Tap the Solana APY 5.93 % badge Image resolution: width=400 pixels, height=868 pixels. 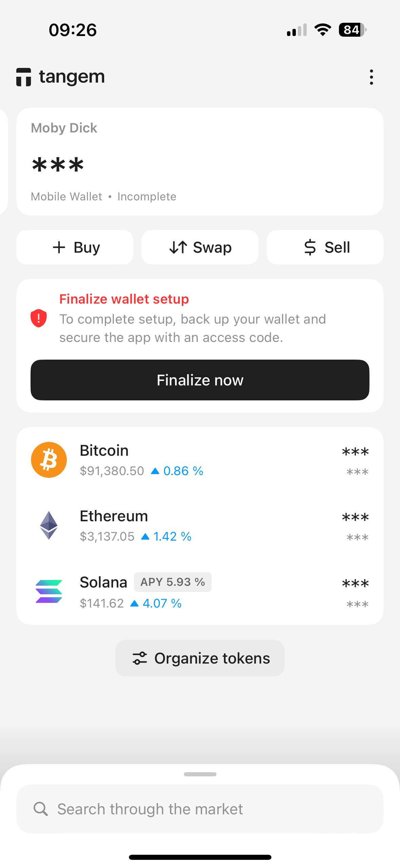(173, 582)
